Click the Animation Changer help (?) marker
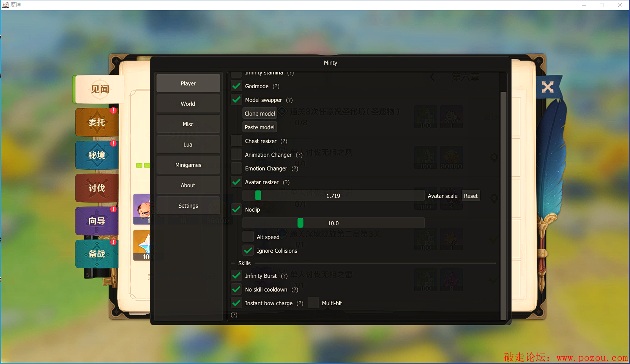This screenshot has height=364, width=630. (299, 155)
